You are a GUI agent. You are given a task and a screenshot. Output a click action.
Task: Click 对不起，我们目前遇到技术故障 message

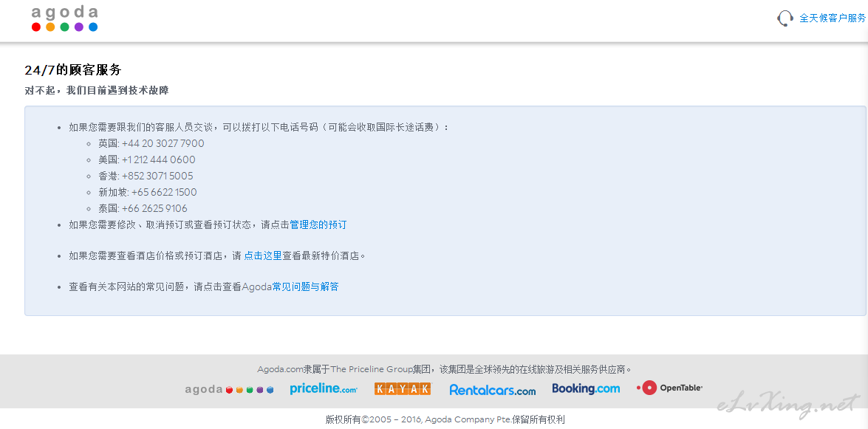tap(96, 90)
